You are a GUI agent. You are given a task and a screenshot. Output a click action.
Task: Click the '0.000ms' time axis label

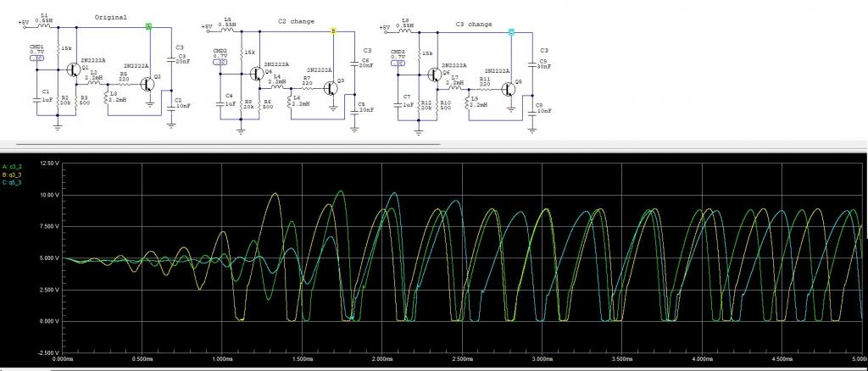click(x=62, y=358)
